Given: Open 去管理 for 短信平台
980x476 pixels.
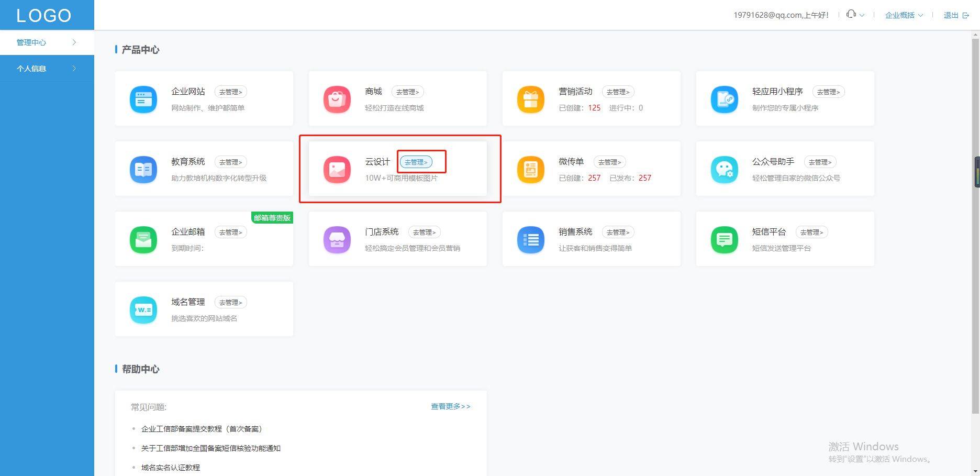Looking at the screenshot, I should [812, 232].
